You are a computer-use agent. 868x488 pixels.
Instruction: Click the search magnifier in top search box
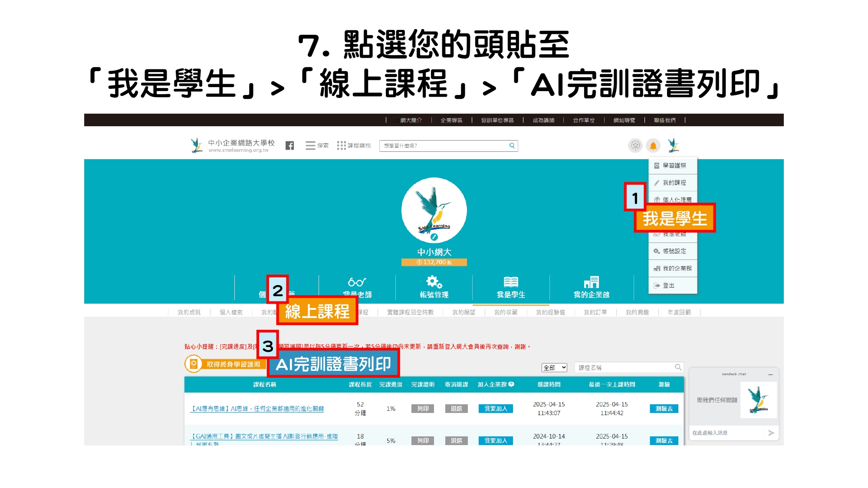[x=512, y=146]
